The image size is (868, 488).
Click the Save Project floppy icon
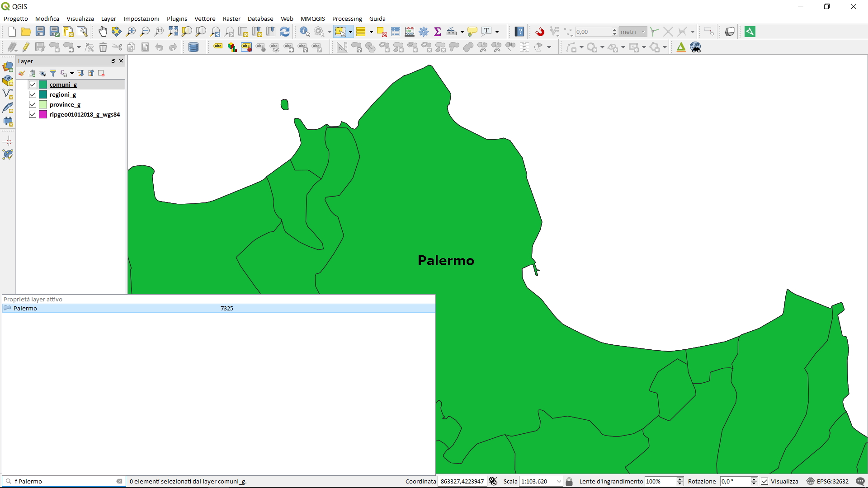pos(40,32)
